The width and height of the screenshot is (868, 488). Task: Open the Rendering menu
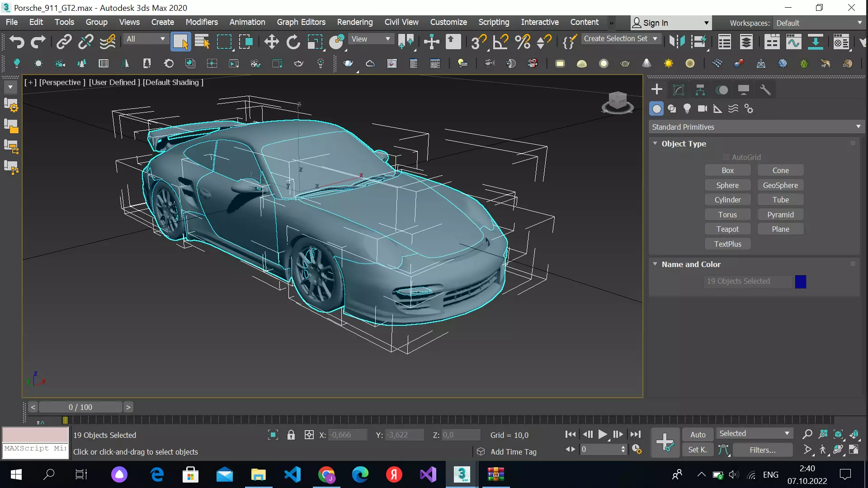tap(355, 22)
